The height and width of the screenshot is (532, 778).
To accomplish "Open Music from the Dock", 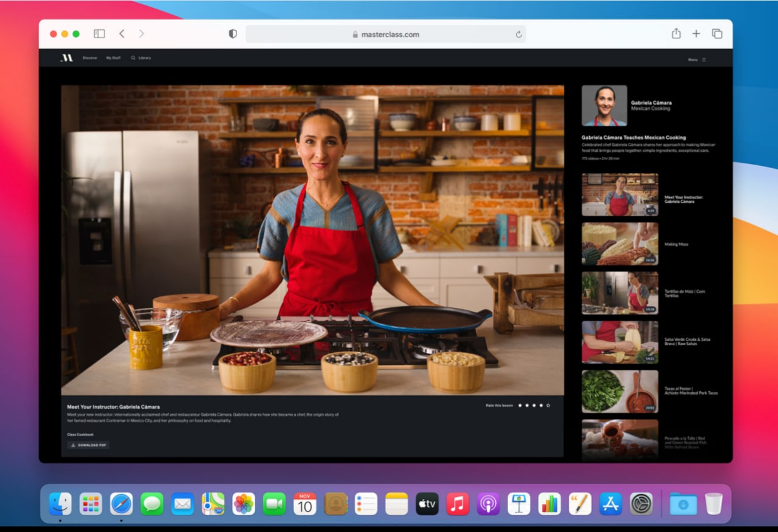I will [458, 503].
